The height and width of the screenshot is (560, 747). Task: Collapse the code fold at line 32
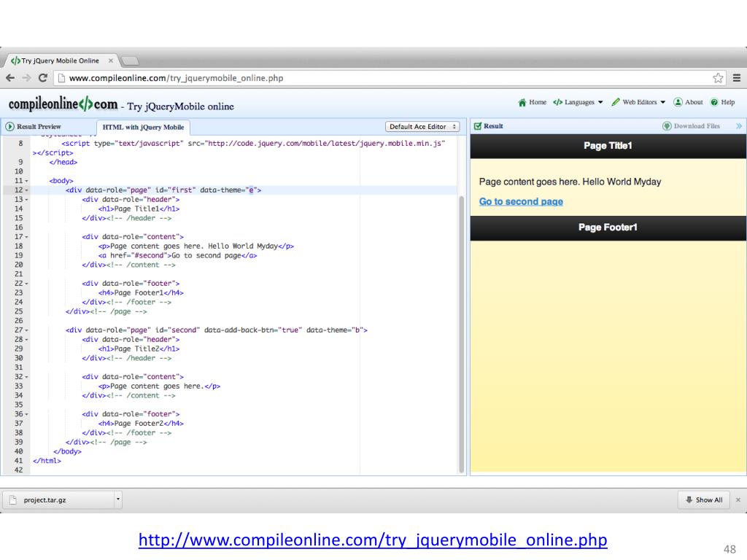click(x=27, y=377)
